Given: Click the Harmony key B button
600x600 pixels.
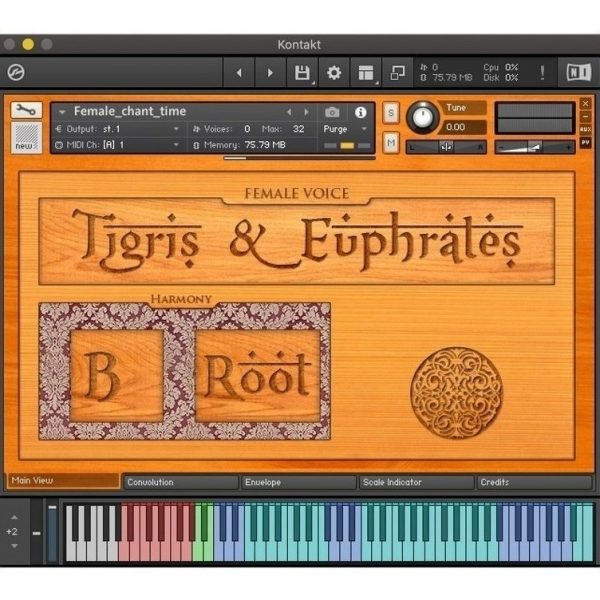Looking at the screenshot, I should point(117,376).
